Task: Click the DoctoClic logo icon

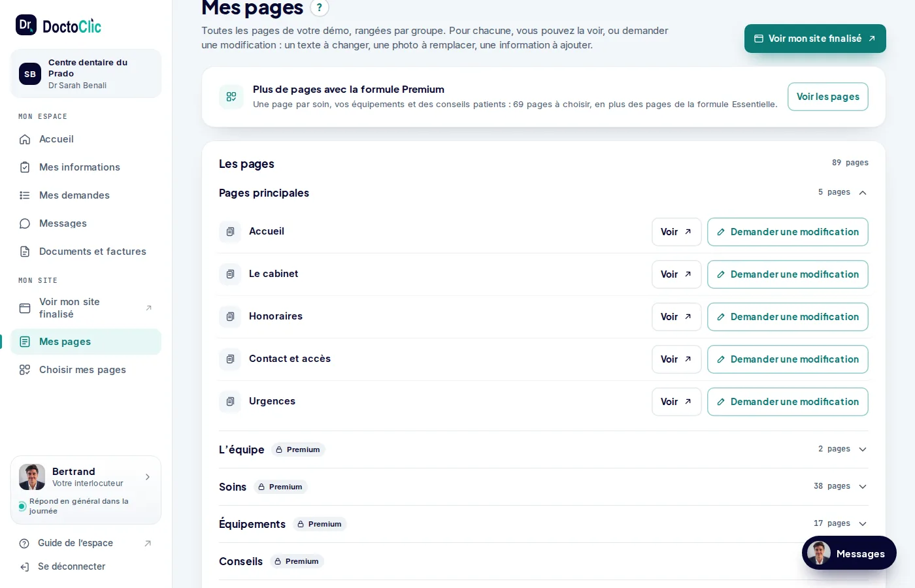Action: tap(26, 25)
